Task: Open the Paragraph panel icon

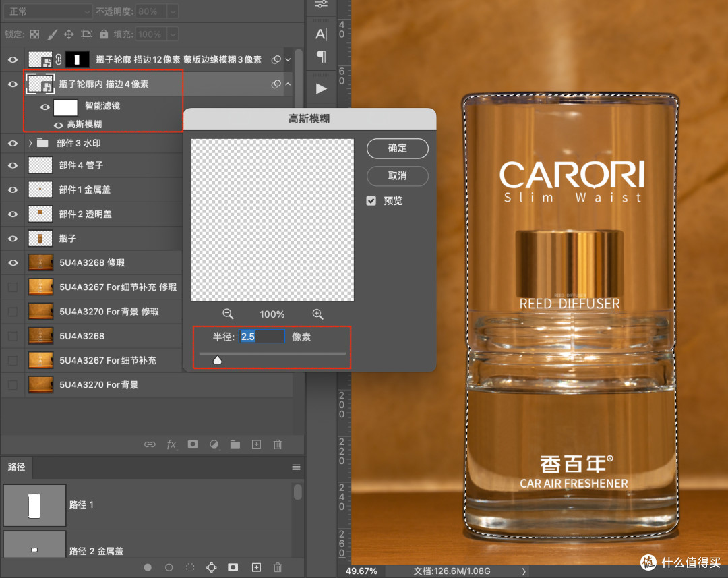Action: click(321, 57)
